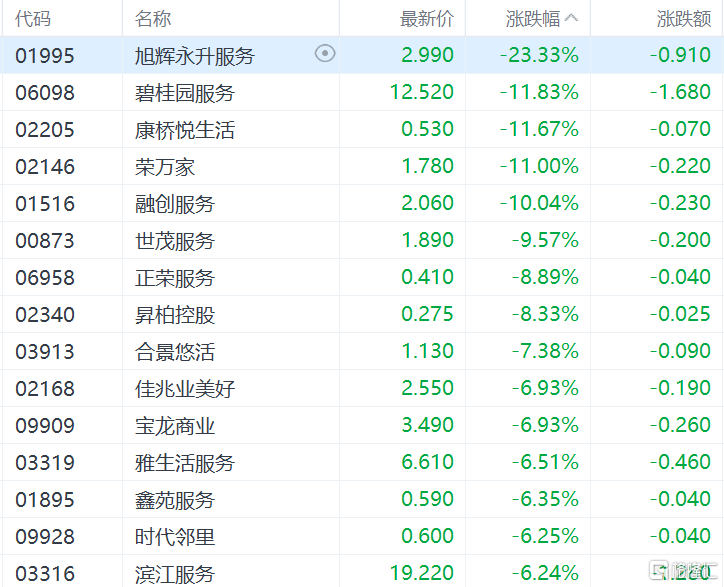Click the -10.04% change value
The height and width of the screenshot is (587, 724).
pyautogui.click(x=539, y=203)
